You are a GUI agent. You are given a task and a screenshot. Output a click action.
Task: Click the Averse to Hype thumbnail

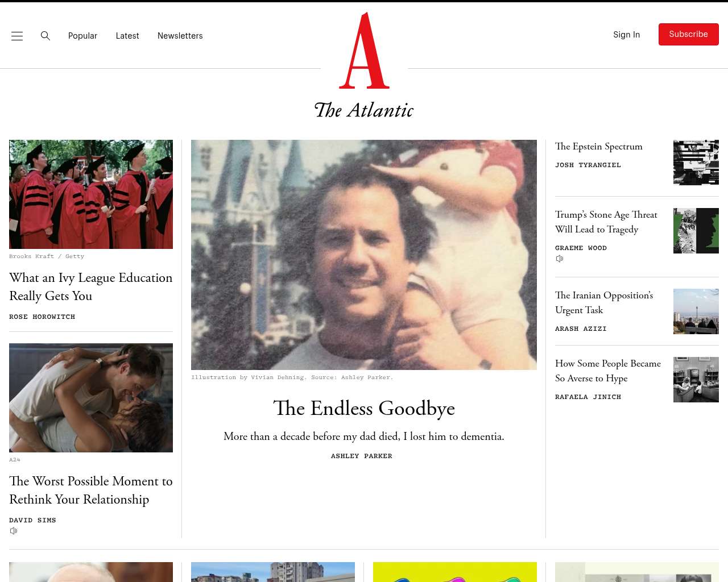point(696,380)
